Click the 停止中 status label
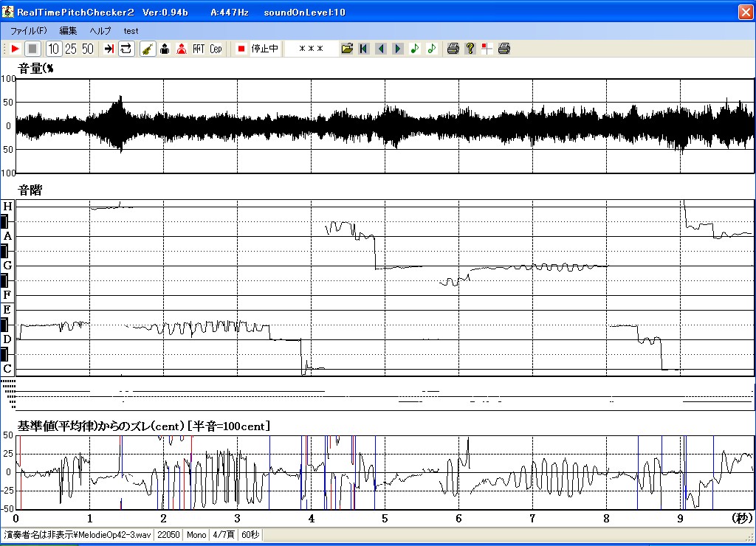 click(x=265, y=49)
